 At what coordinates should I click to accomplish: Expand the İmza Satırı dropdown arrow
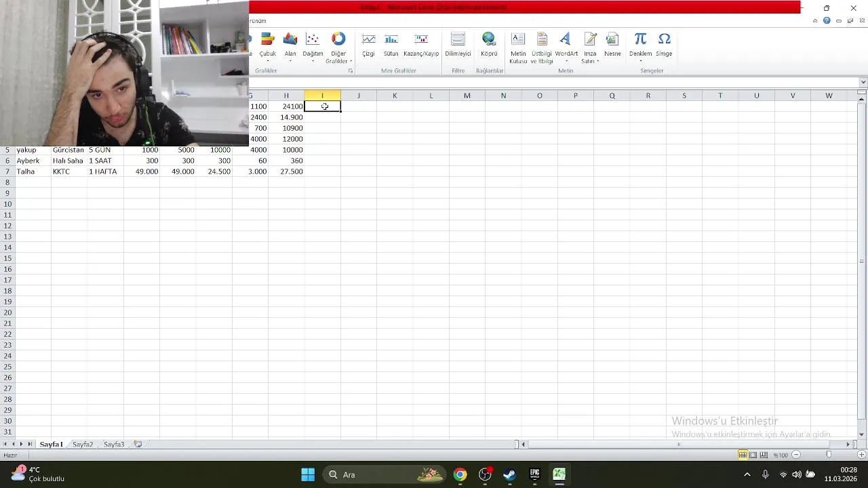597,62
